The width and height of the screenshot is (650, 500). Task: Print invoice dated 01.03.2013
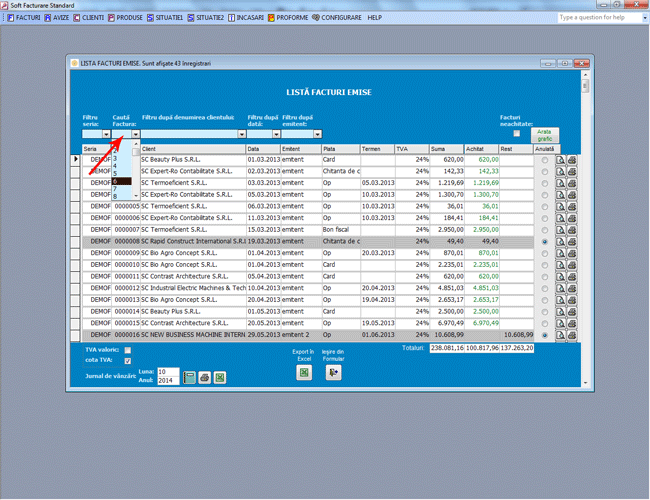point(572,160)
